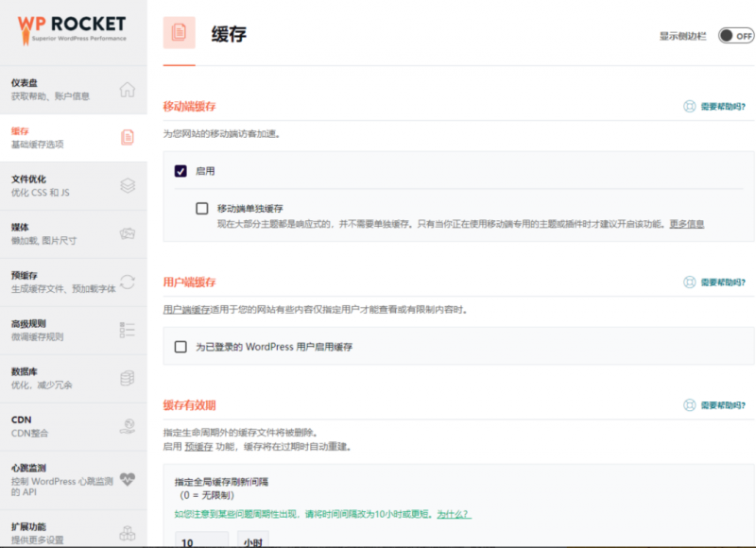Image resolution: width=756 pixels, height=548 pixels.
Task: Click the CDN integration icon in sidebar
Action: coord(127,425)
